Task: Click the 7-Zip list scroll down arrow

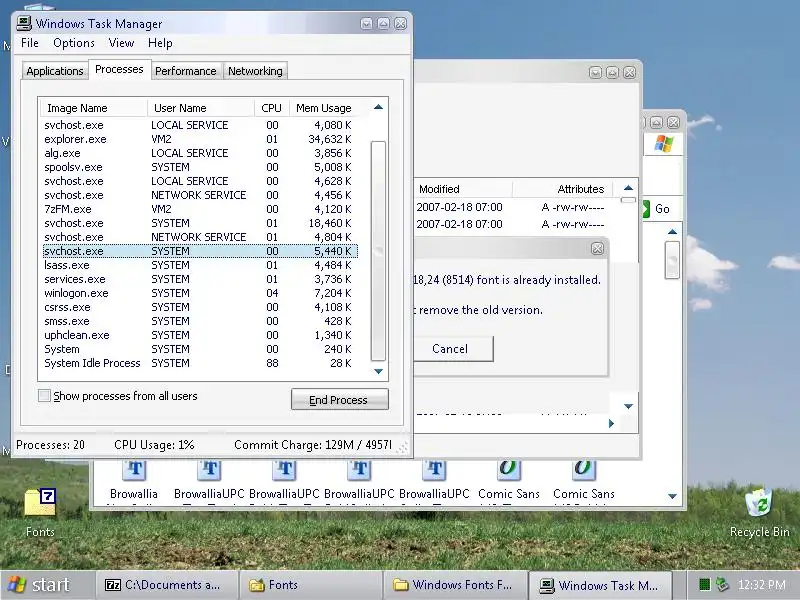Action: coord(629,406)
